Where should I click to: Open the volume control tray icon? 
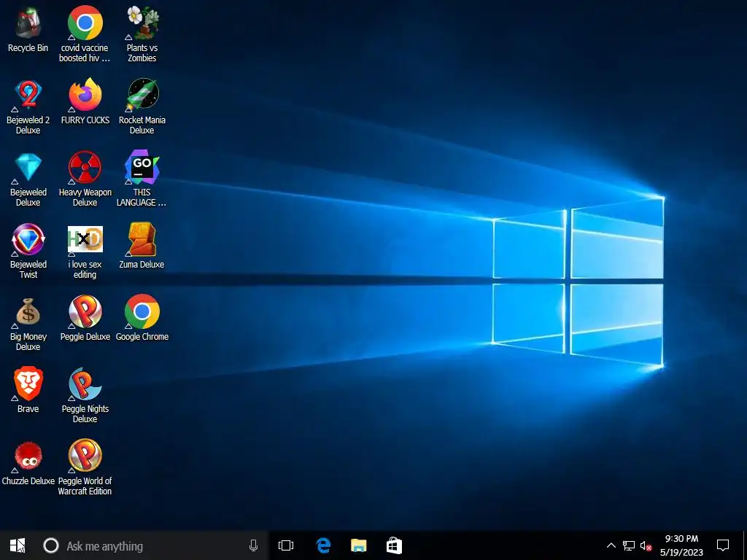[646, 545]
